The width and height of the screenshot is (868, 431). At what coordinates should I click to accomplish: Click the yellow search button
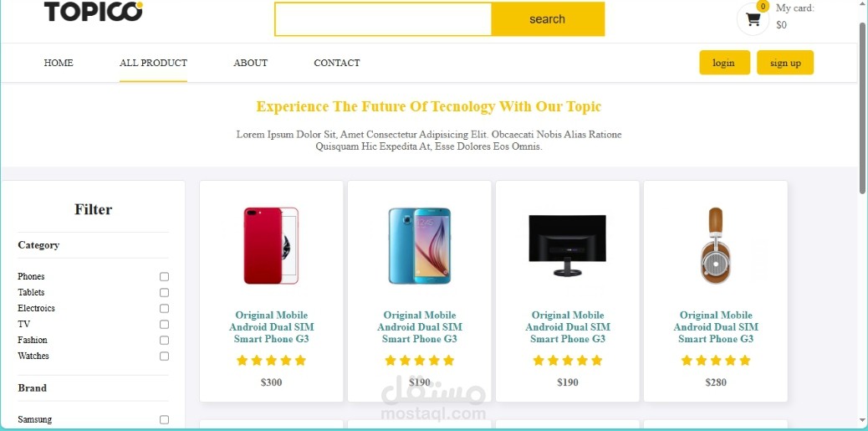pyautogui.click(x=548, y=19)
